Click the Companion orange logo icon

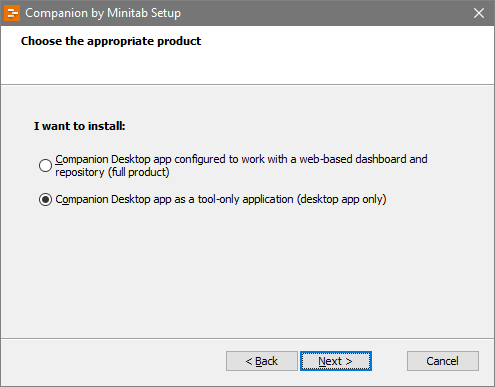click(x=12, y=13)
